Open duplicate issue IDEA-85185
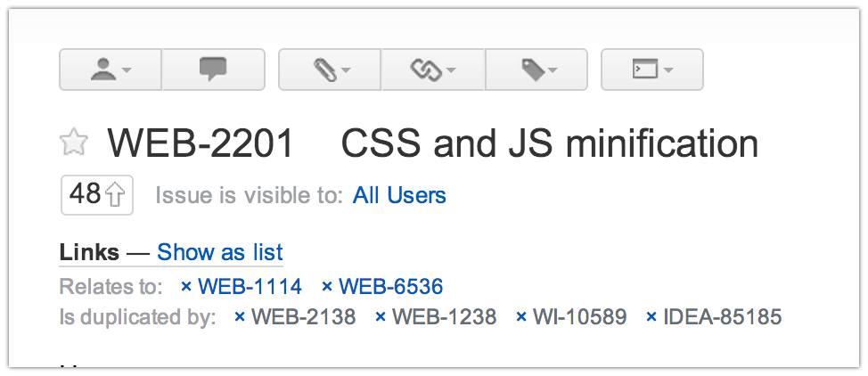868x376 pixels. (723, 317)
